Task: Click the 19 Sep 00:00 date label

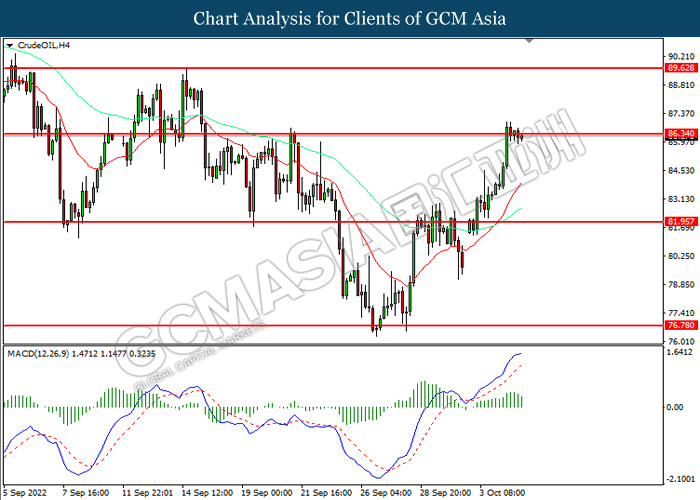Action: pos(267,493)
